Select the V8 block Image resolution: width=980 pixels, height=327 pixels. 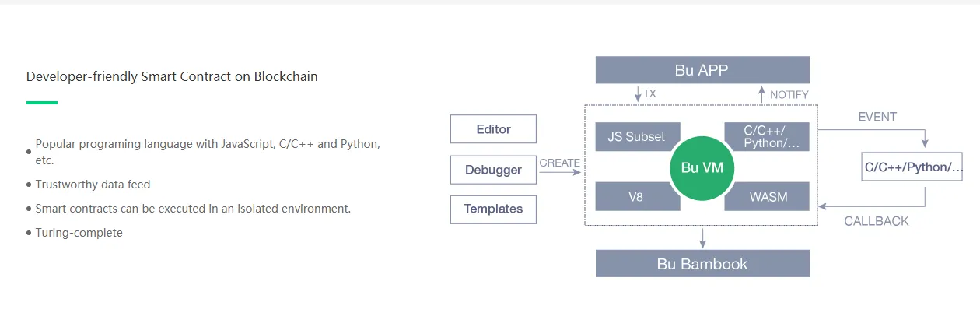637,196
